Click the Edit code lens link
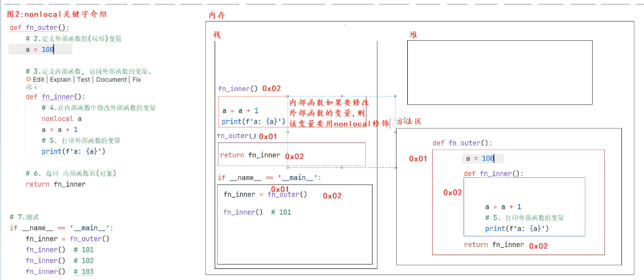 39,80
